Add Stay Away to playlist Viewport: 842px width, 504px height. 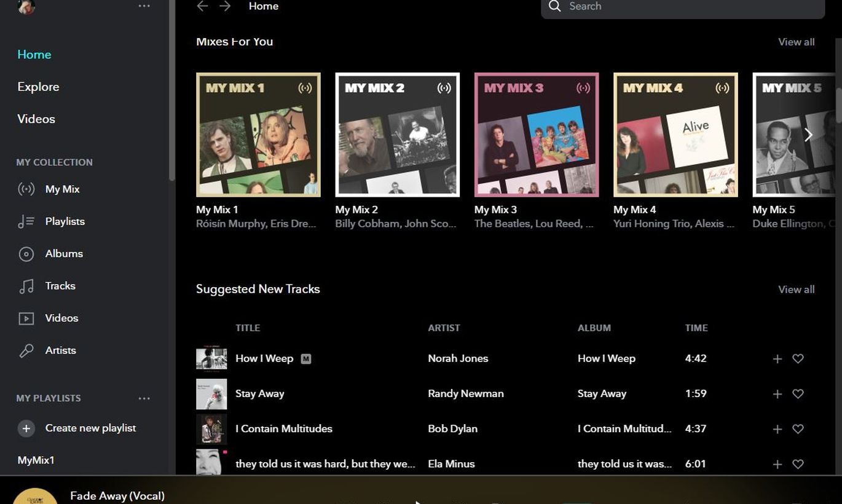pyautogui.click(x=777, y=393)
